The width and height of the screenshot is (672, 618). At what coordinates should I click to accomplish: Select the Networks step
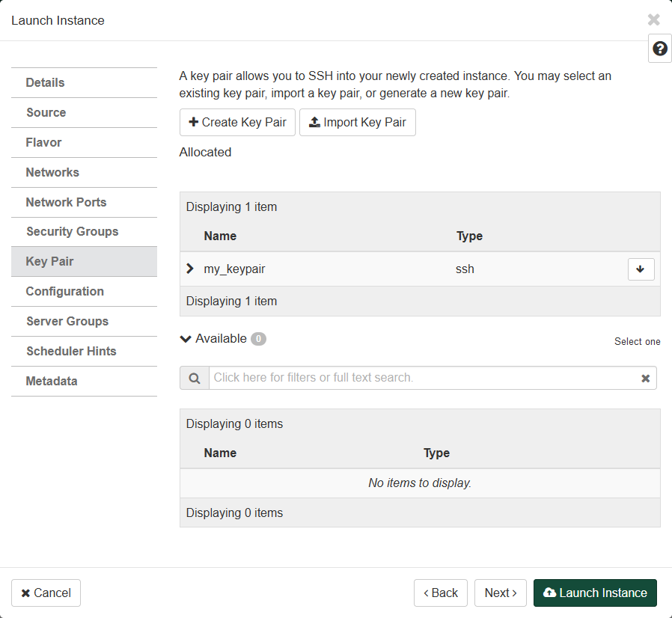pos(52,172)
